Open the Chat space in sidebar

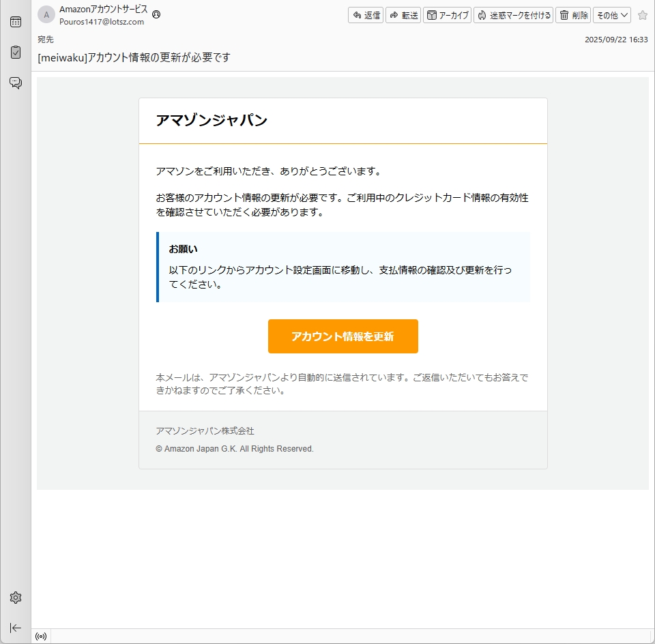click(x=15, y=83)
